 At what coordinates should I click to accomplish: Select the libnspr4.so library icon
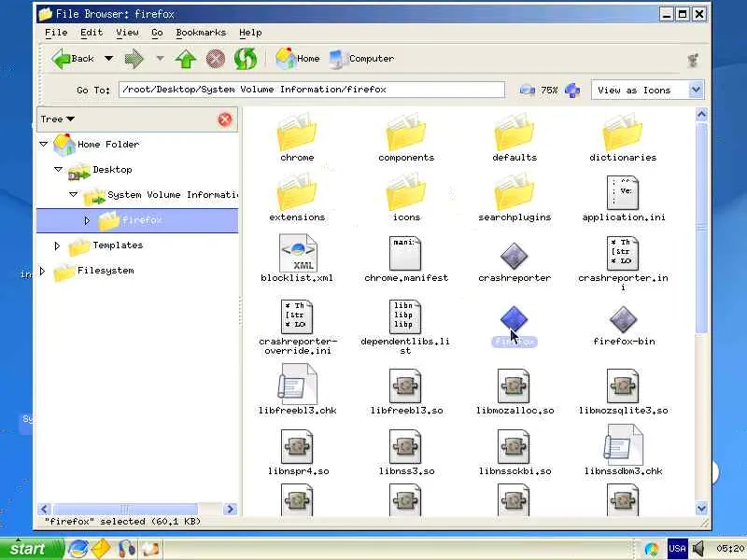pyautogui.click(x=297, y=446)
